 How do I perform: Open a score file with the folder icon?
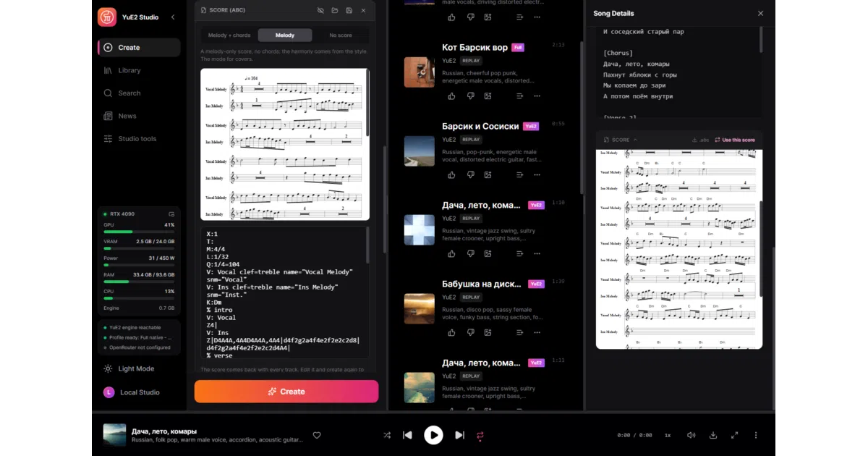(x=335, y=11)
